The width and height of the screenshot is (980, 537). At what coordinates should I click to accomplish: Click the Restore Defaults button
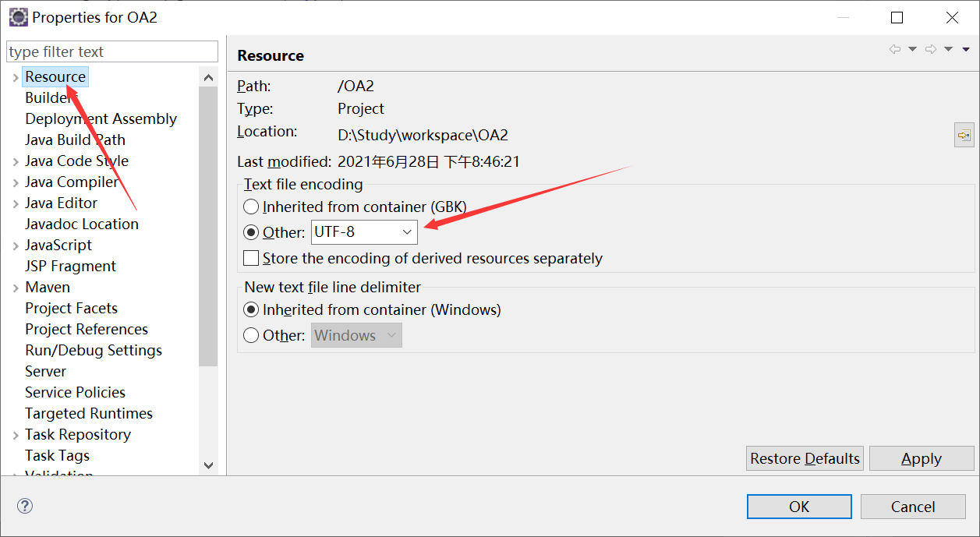click(x=805, y=459)
